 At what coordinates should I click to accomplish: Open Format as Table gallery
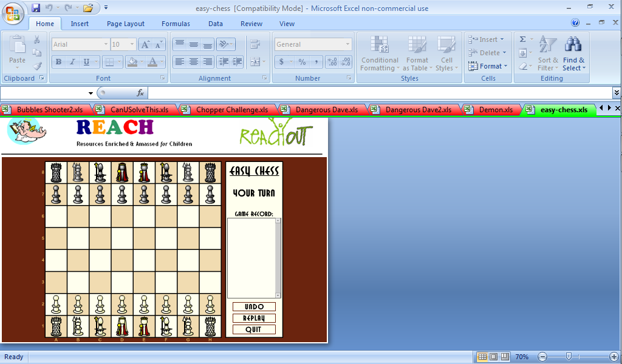[x=417, y=53]
